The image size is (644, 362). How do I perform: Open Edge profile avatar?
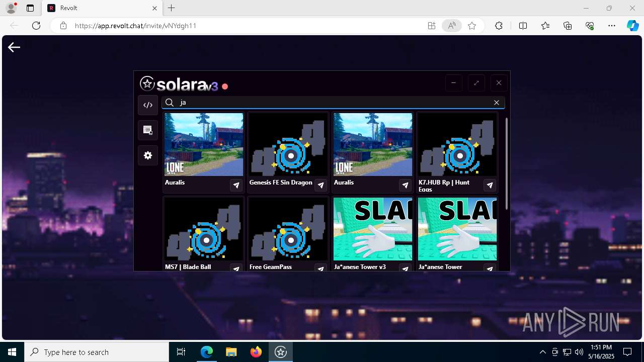11,8
